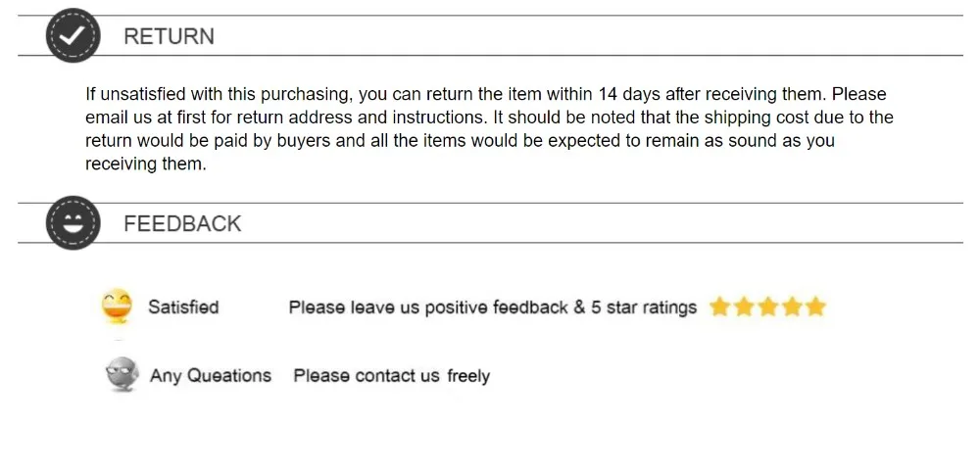980x471 pixels.
Task: Click the '5 star ratings' text
Action: click(644, 307)
